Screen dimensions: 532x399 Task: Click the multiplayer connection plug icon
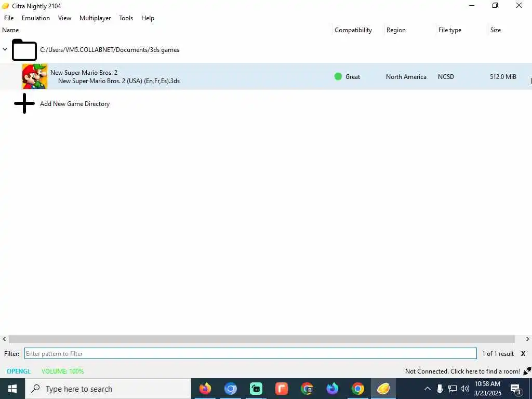(527, 371)
